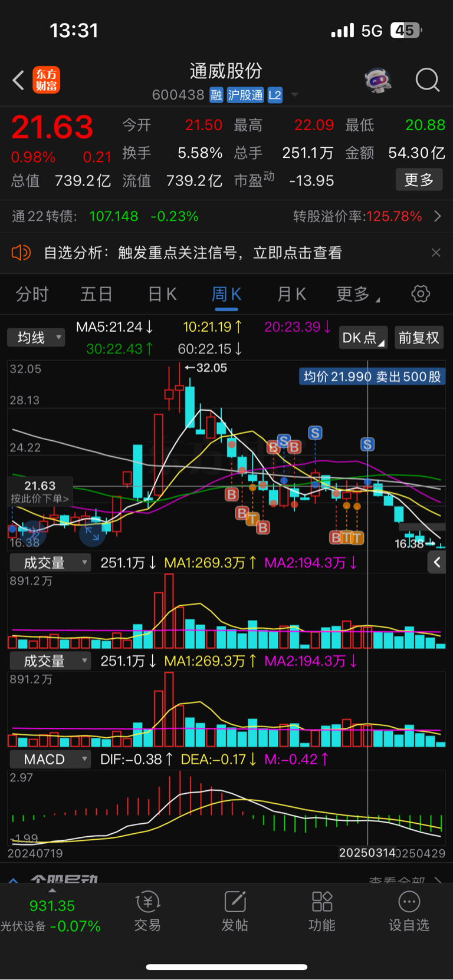Viewport: 453px width, 980px height.
Task: Open the second 成交量 indicator dropdown
Action: coord(50,661)
